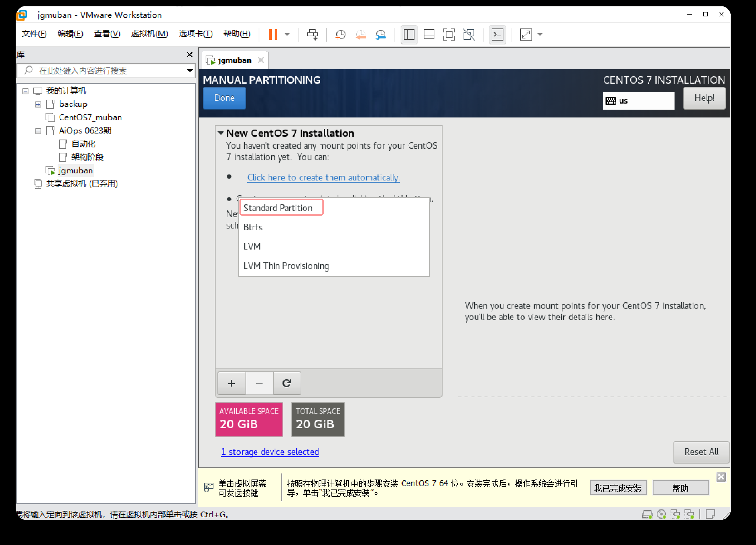
Task: Click the CD/DVD drive status icon
Action: (661, 514)
